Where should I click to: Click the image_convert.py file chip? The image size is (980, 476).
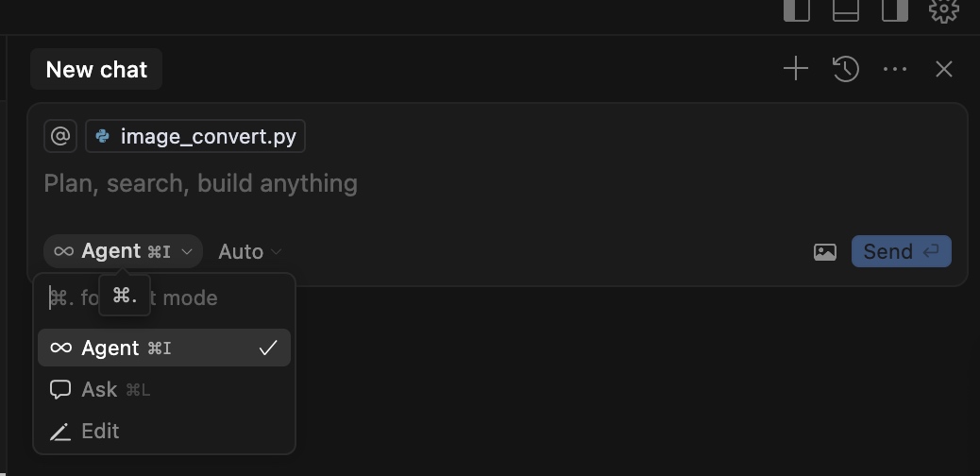[195, 136]
